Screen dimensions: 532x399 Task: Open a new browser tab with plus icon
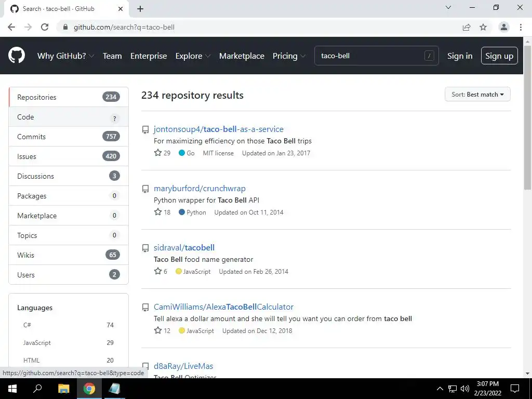[140, 9]
